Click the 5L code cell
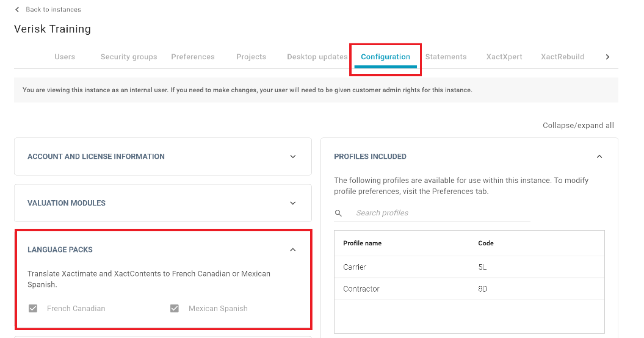 tap(483, 267)
